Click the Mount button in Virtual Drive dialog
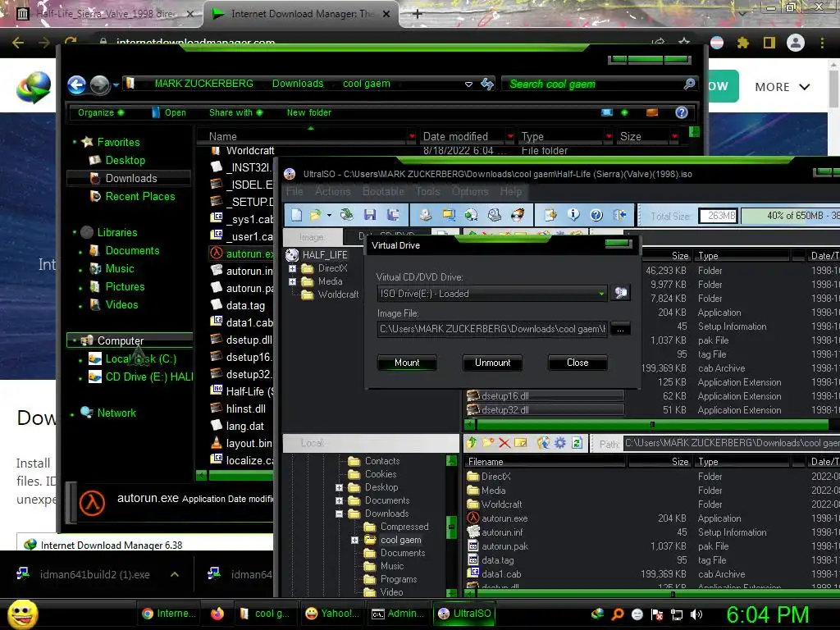The height and width of the screenshot is (630, 840). (x=407, y=363)
